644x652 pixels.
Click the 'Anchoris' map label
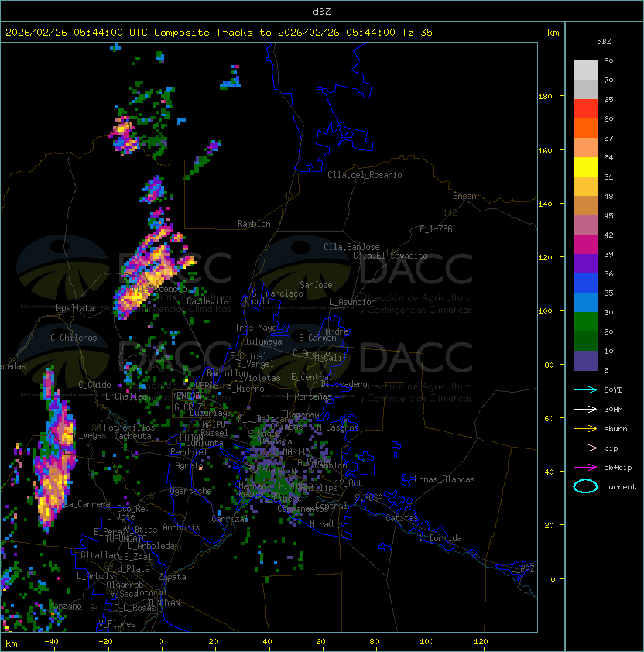coord(181,527)
